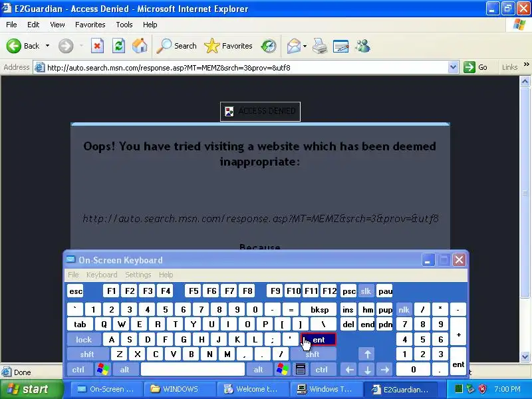Open the Tools menu

pos(124,25)
